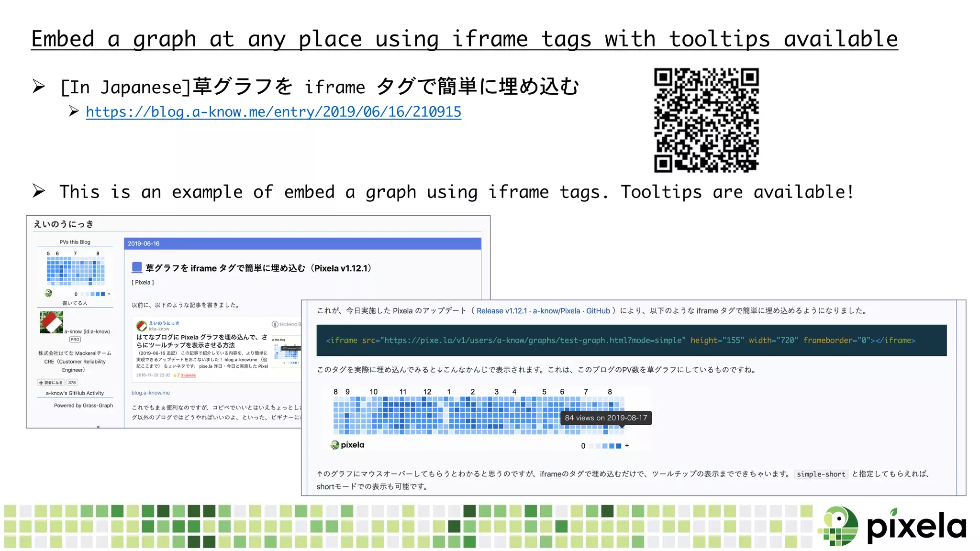Open the Release v1.12.1 GitHub link

pos(543,311)
